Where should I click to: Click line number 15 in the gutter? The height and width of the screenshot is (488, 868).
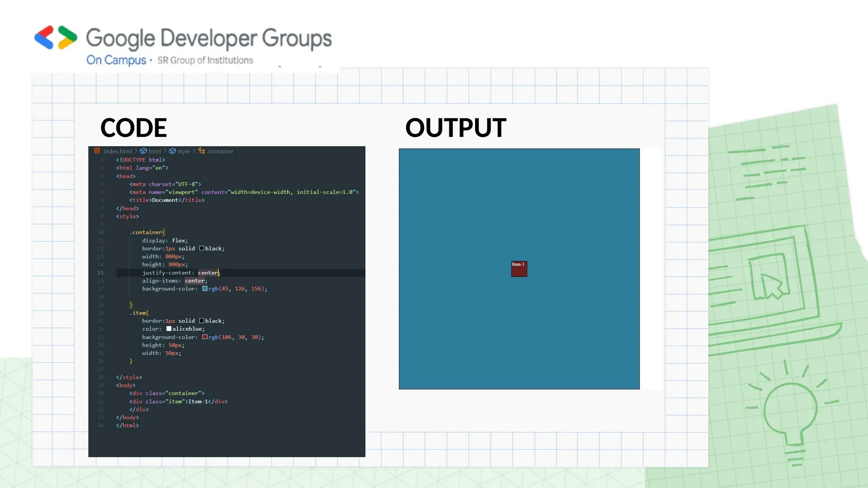[x=100, y=273]
